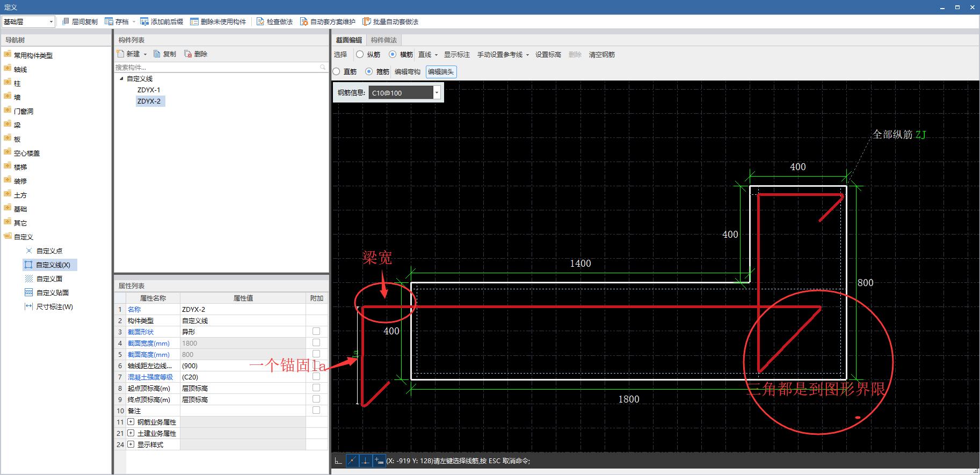The image size is (980, 475).
Task: Expand the 显示样式 group
Action: tap(130, 444)
